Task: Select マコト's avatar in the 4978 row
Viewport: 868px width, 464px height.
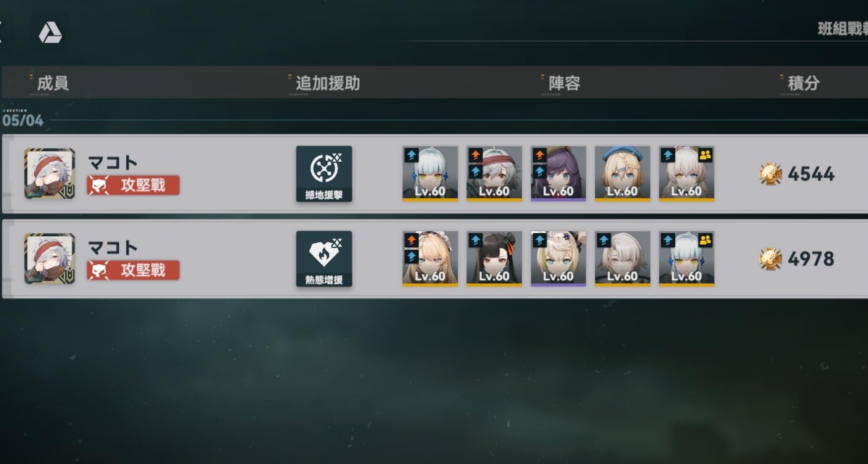Action: pyautogui.click(x=50, y=259)
